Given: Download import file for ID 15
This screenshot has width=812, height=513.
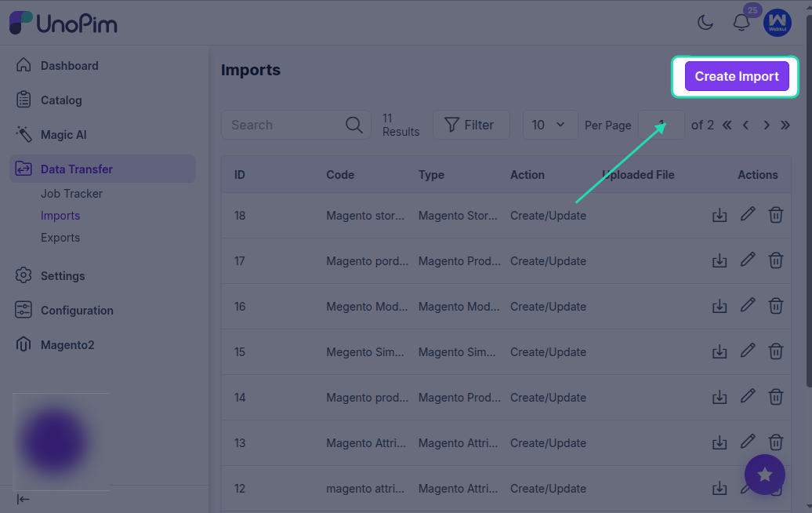Looking at the screenshot, I should click(720, 352).
